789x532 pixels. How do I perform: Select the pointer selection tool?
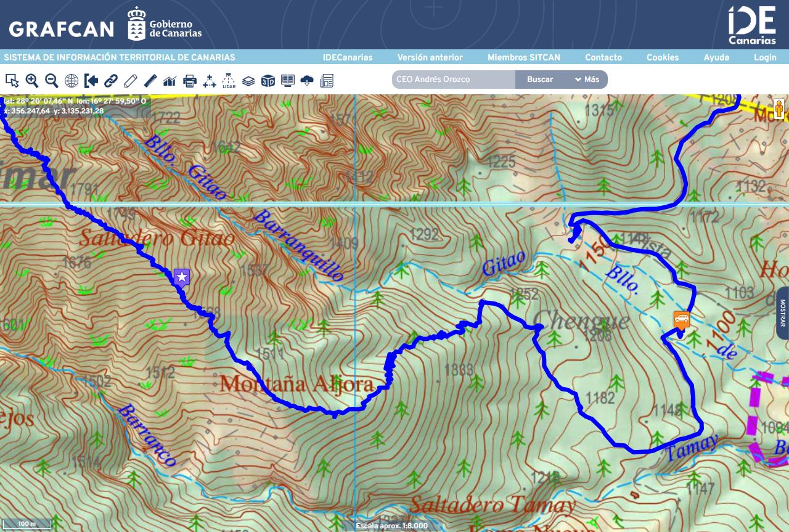point(12,80)
